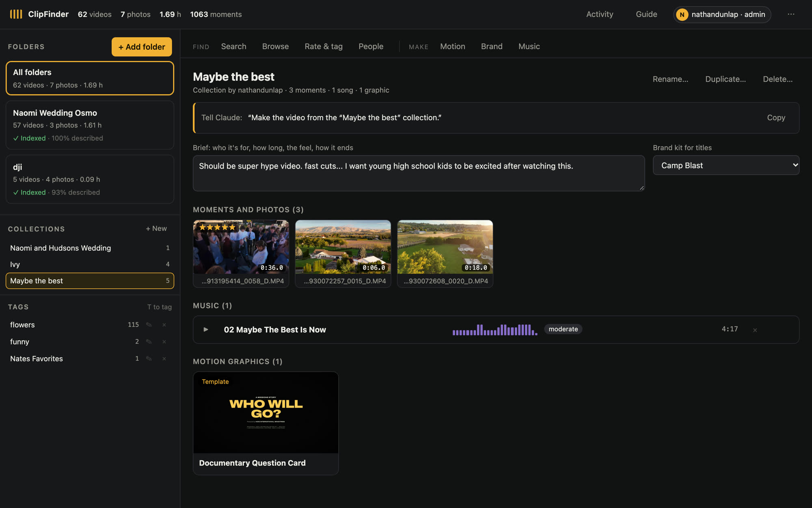
Task: Open the Brand kit Camp Blast dropdown
Action: tap(726, 165)
